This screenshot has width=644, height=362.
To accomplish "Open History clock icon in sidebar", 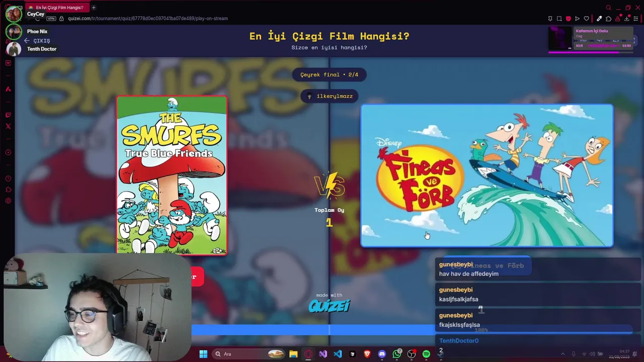I will point(8,178).
